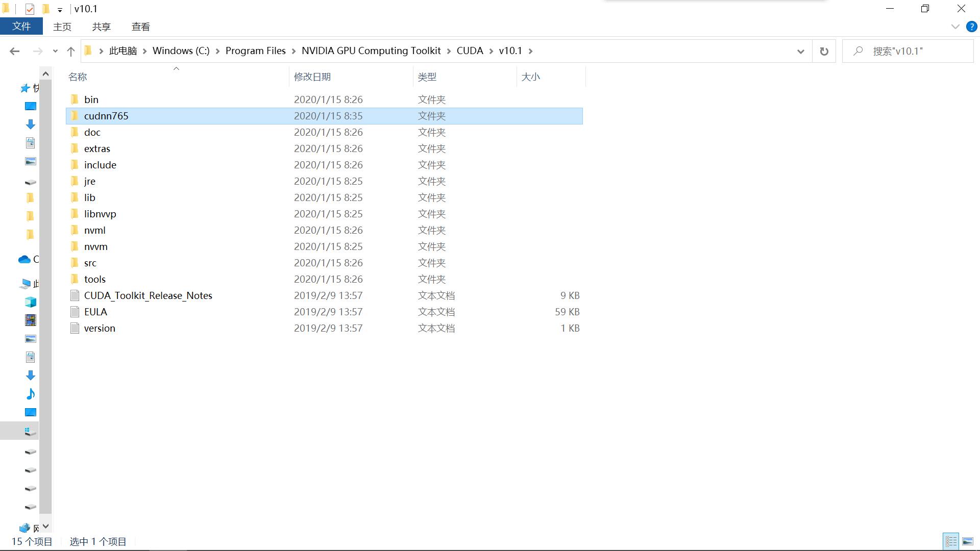Click the 共享 menu tab

[102, 26]
